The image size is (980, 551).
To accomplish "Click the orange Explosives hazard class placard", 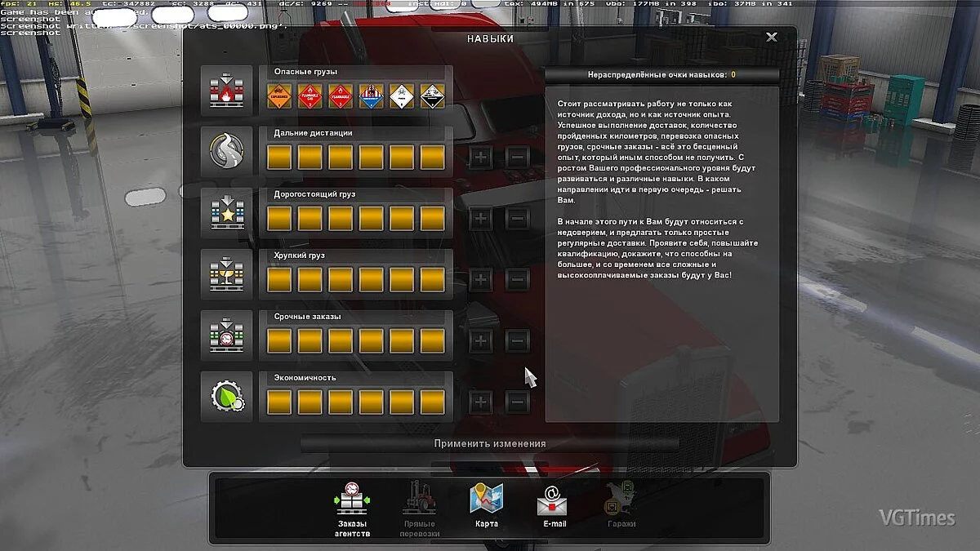I will pos(279,96).
